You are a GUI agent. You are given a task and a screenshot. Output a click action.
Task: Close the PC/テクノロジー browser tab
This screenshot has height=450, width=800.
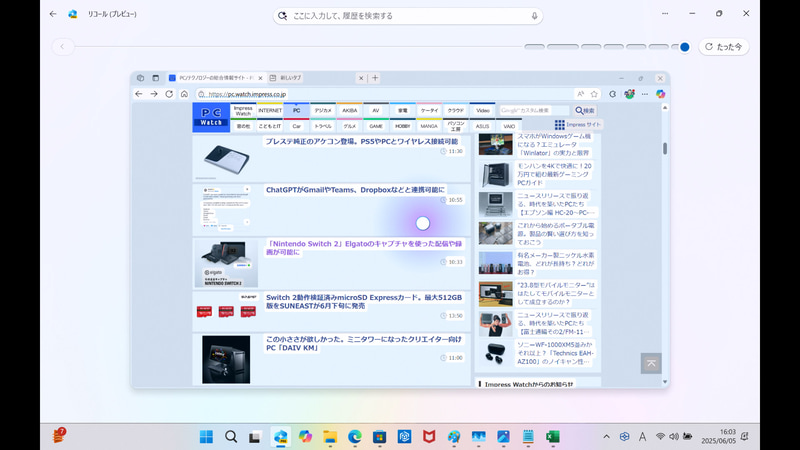(x=260, y=78)
